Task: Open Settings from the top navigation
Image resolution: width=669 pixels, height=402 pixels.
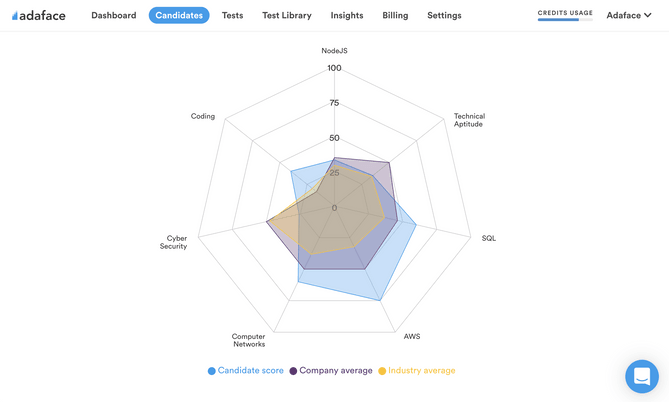Action: [x=444, y=15]
